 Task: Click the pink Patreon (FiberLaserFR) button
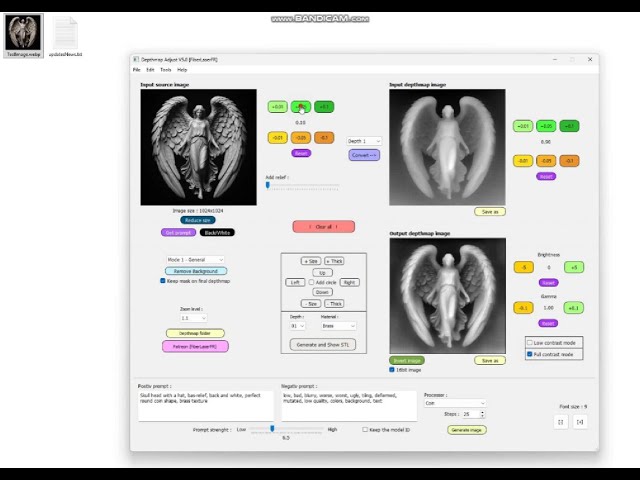click(x=195, y=347)
